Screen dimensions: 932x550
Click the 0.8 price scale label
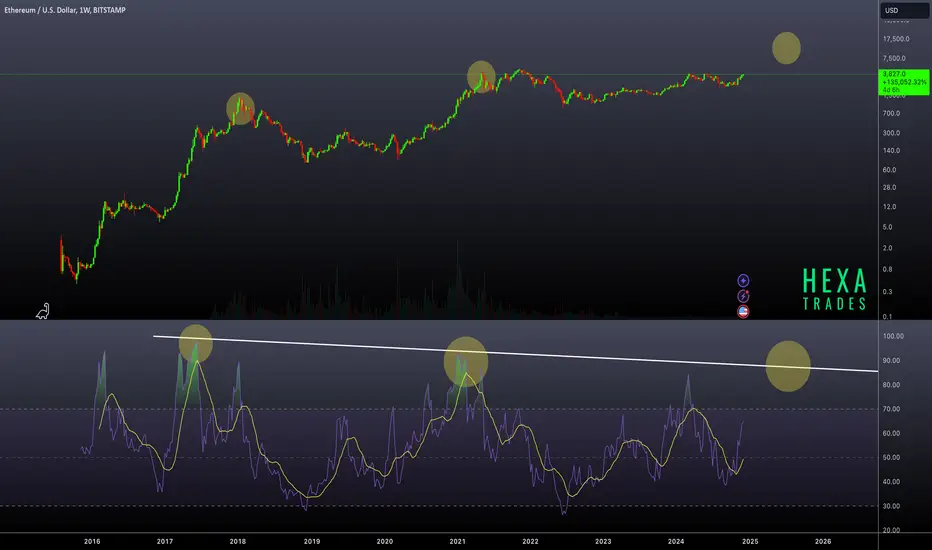887,269
